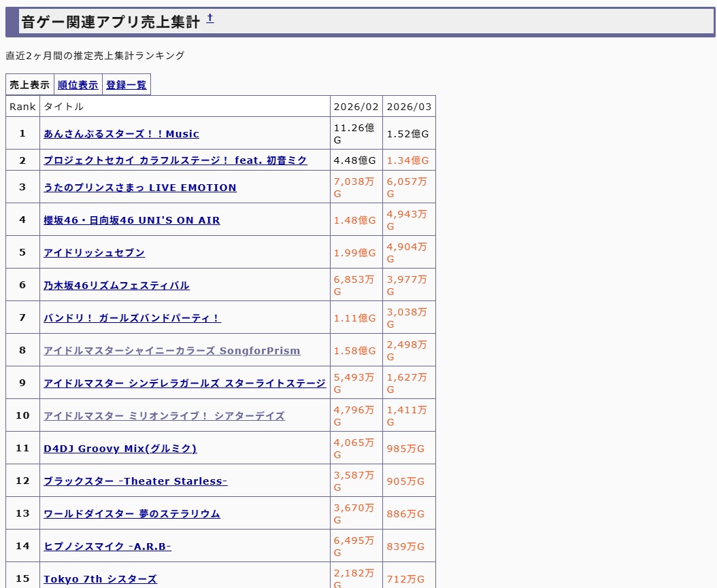Click the dagger anchor beside the heading
717x588 pixels.
pos(210,19)
